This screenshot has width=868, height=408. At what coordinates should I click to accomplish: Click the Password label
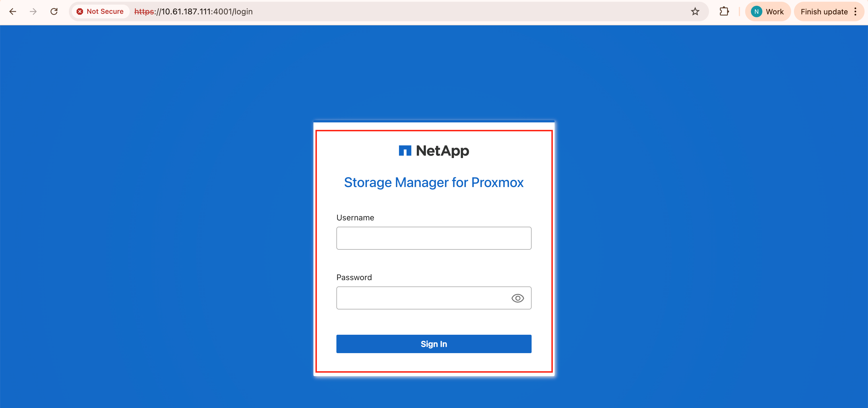click(354, 277)
